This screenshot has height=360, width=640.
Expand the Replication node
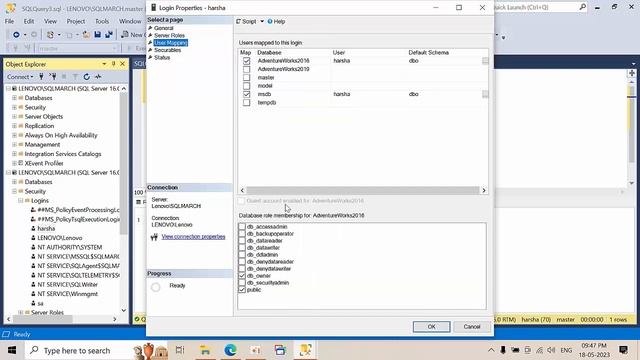[x=14, y=126]
